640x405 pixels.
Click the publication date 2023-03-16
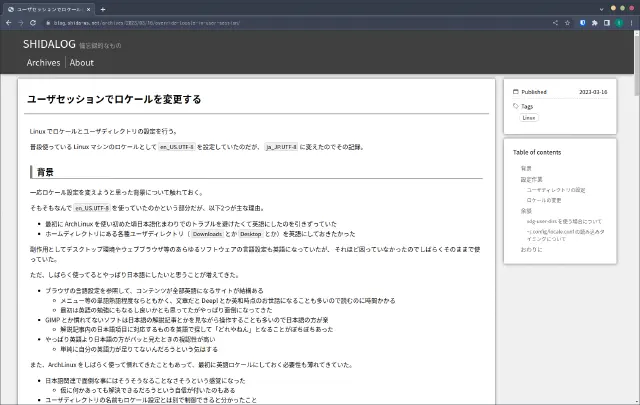593,92
